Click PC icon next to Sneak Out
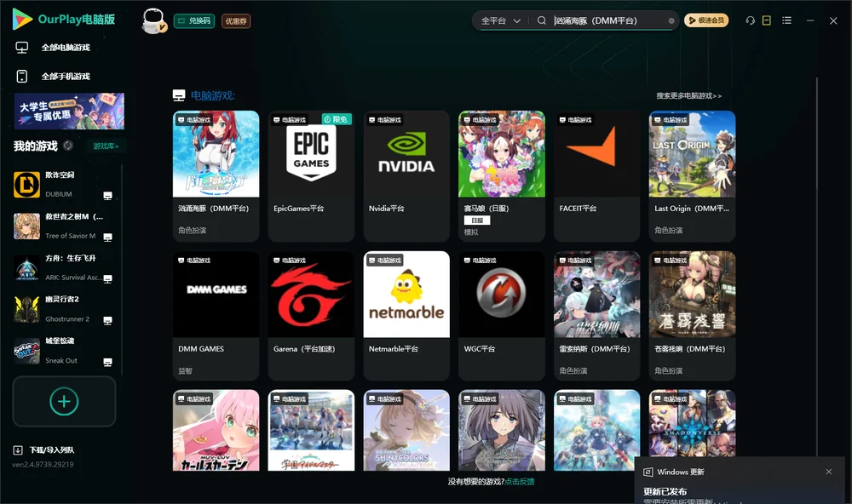Viewport: 852px width, 504px height. (107, 362)
